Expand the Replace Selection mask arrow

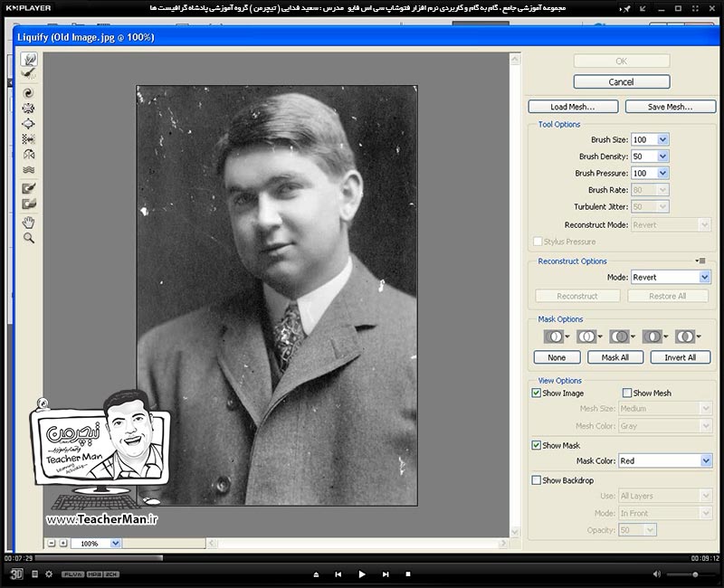click(567, 337)
